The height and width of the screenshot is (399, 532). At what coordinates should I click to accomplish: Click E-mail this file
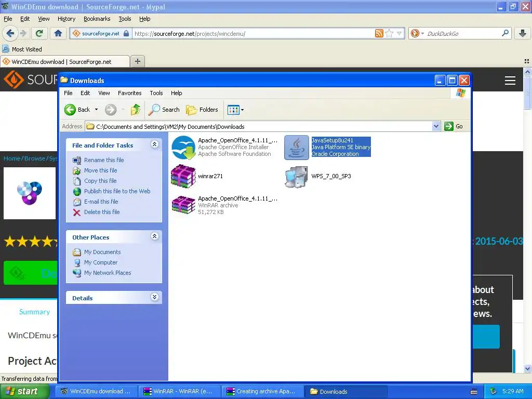click(x=101, y=202)
